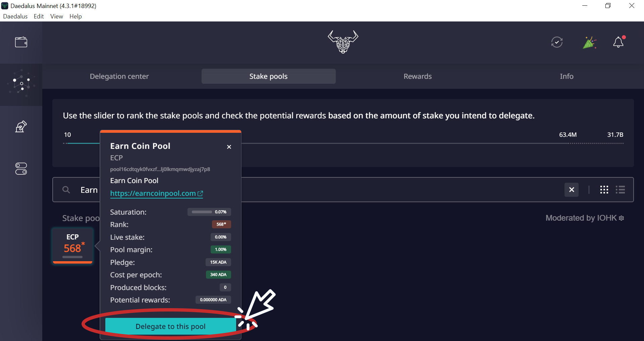Click the blockchain sync status icon
644x341 pixels.
tap(556, 42)
